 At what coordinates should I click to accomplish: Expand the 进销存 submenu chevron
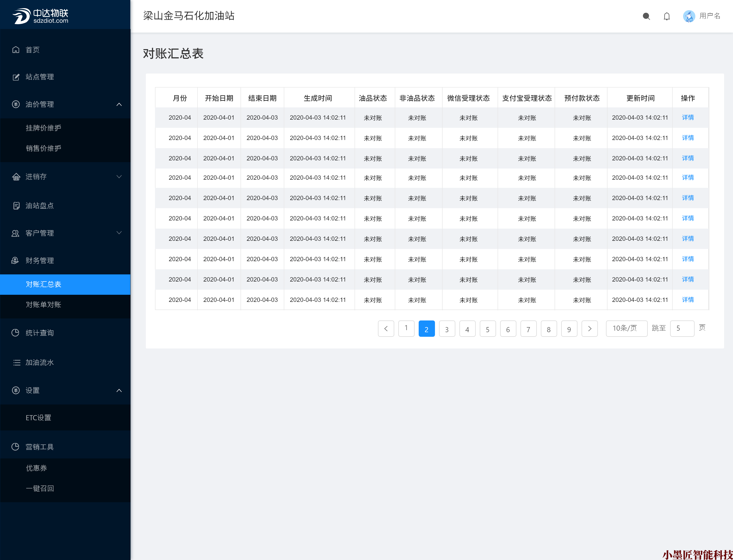(x=119, y=177)
